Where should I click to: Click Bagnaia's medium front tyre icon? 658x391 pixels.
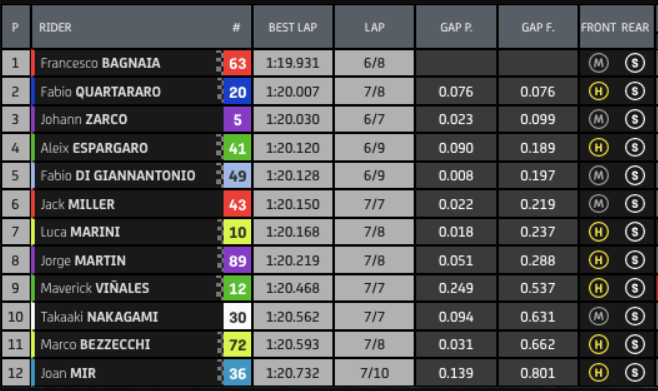point(598,63)
